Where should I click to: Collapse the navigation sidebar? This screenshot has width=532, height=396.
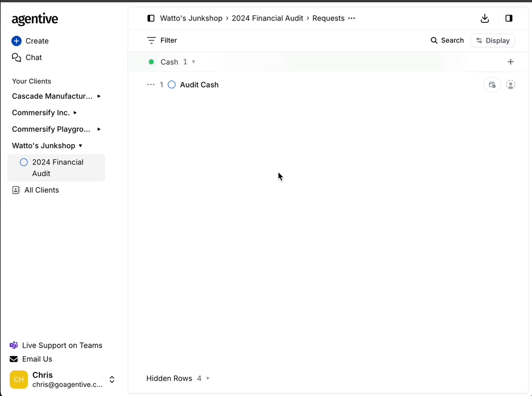click(151, 18)
